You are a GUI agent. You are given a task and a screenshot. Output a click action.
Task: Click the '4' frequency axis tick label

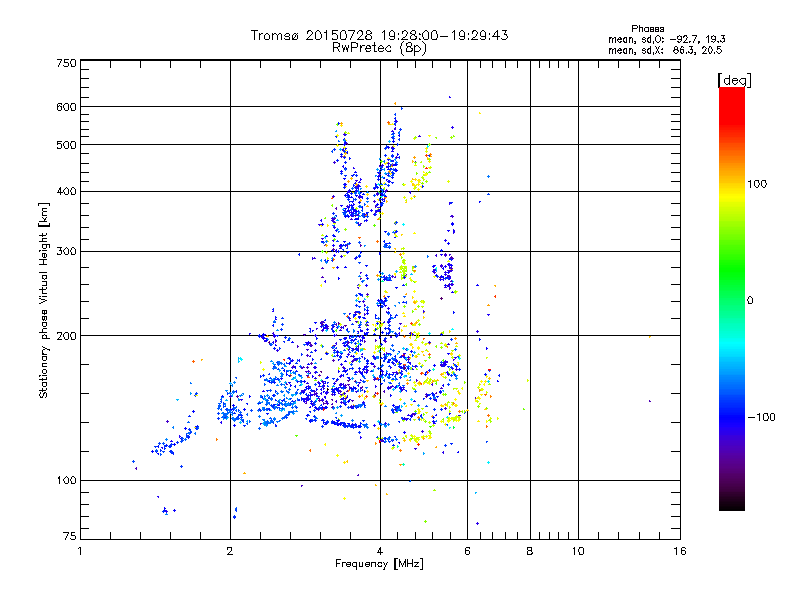(x=380, y=551)
